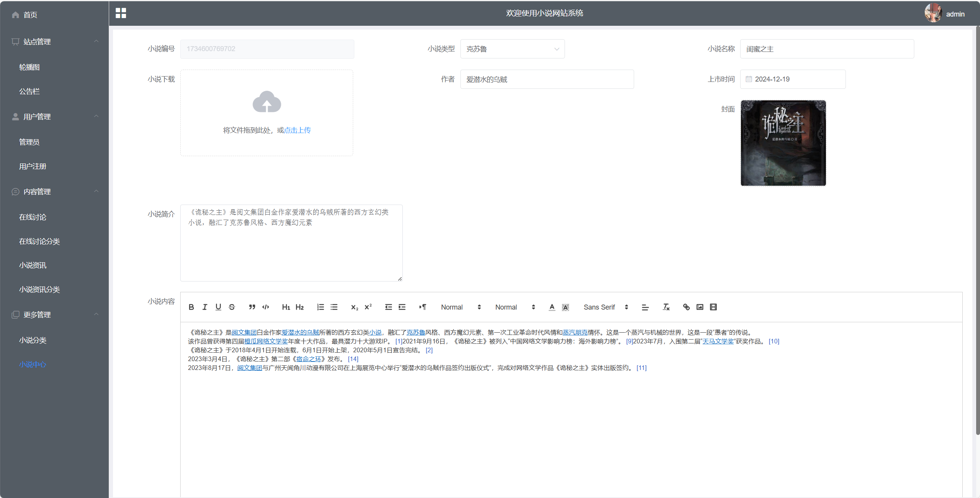Select 小说中心 in the sidebar menu
The image size is (980, 498).
(33, 365)
